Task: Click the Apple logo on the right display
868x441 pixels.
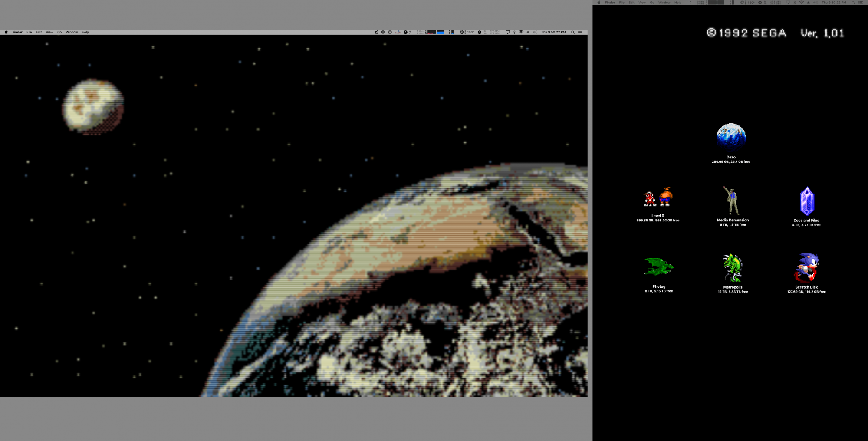Action: [x=598, y=3]
